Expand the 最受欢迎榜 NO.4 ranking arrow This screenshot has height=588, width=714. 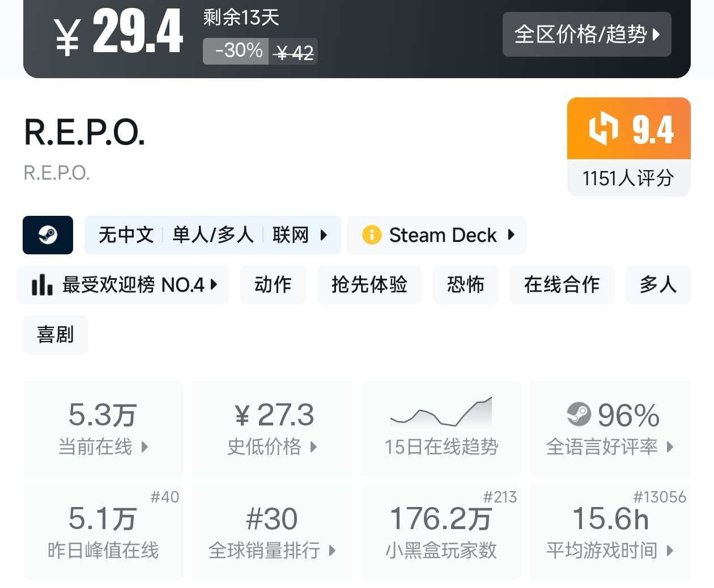(x=214, y=284)
